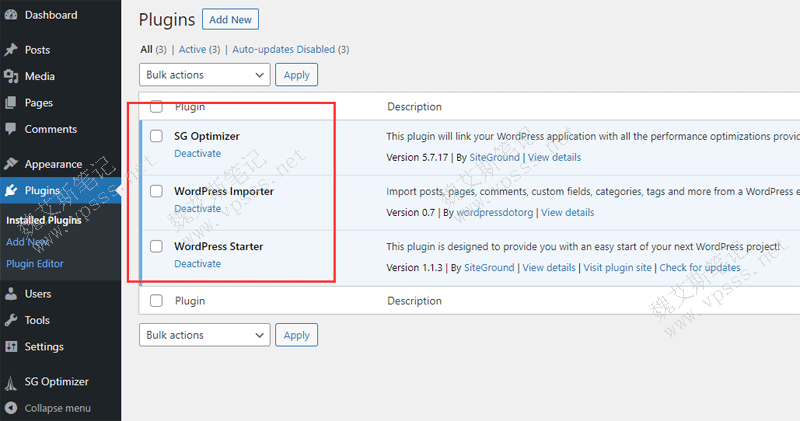Tick the select-all checkbox in table header
Viewport: 800px width, 421px height.
pyautogui.click(x=156, y=107)
